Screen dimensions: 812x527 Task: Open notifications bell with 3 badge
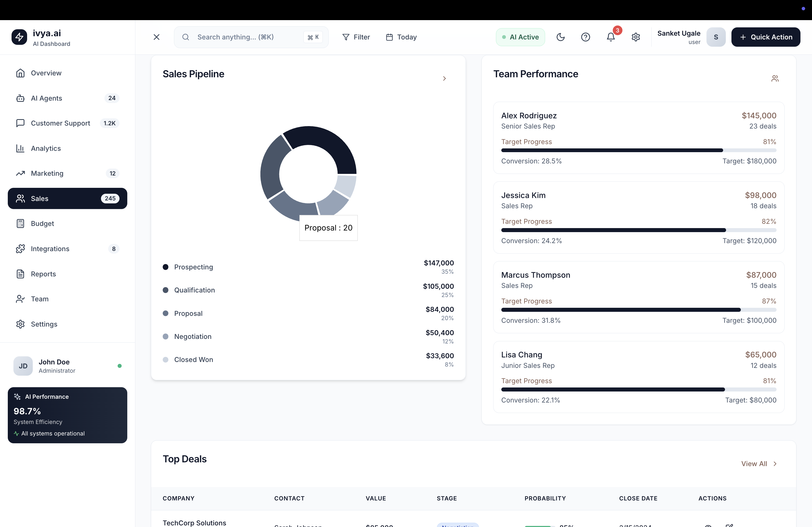pyautogui.click(x=611, y=37)
